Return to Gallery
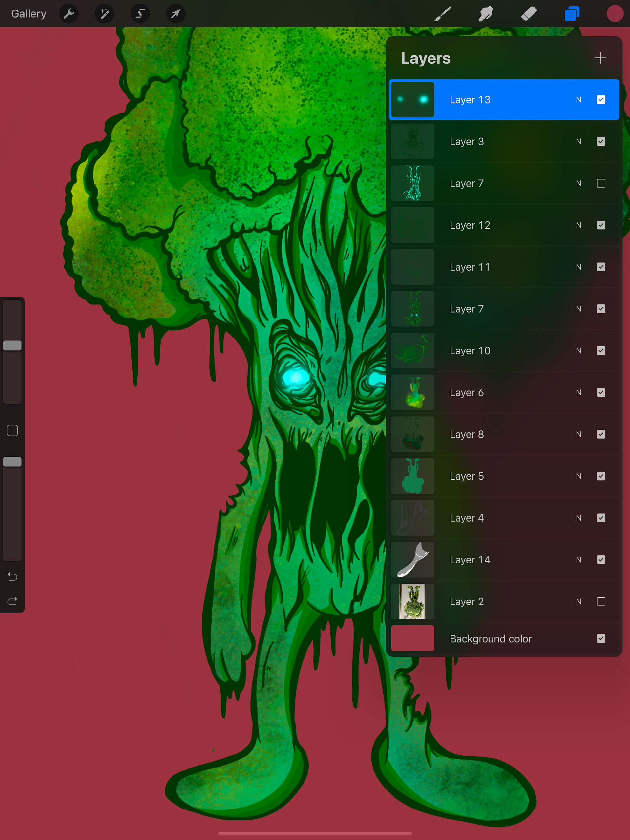 [29, 14]
